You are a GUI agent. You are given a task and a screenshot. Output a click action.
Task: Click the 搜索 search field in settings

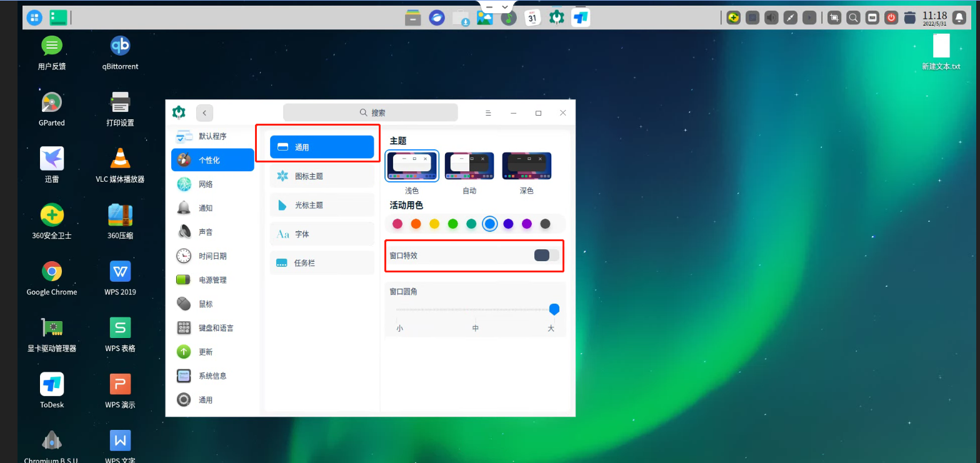(371, 112)
